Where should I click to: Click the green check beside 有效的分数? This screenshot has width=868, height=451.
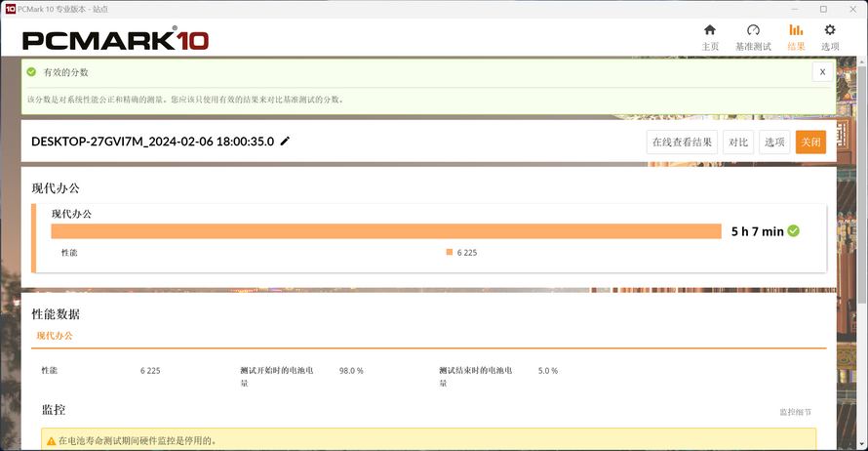click(31, 72)
